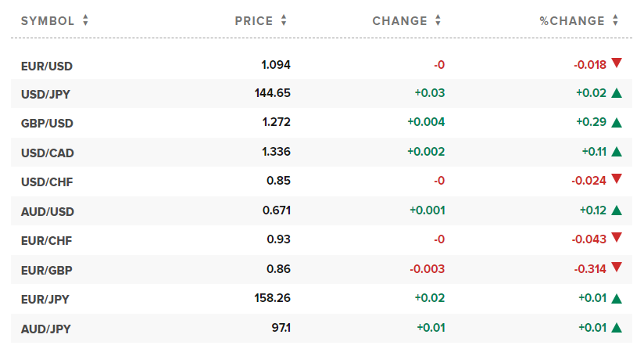Screen dimensions: 644x356
Task: Click the red down arrow for EUR/GBP
Action: pos(617,268)
